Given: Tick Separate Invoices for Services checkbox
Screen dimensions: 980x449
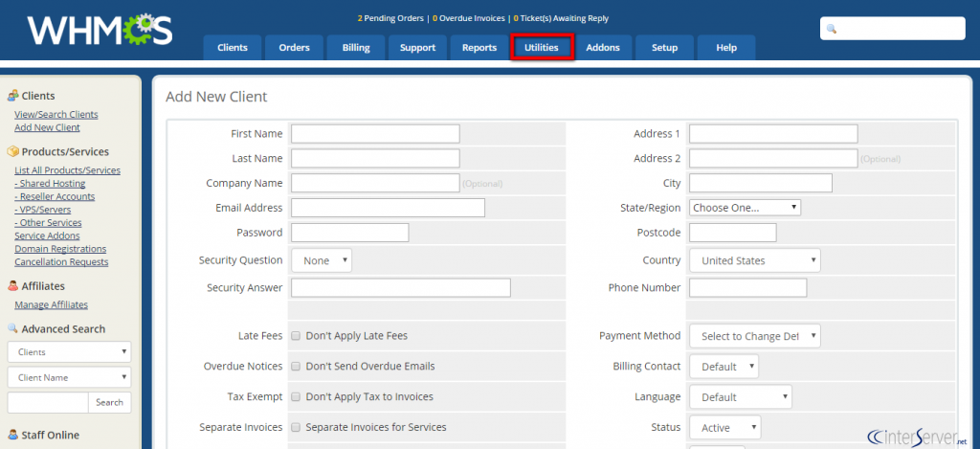Looking at the screenshot, I should coord(297,427).
